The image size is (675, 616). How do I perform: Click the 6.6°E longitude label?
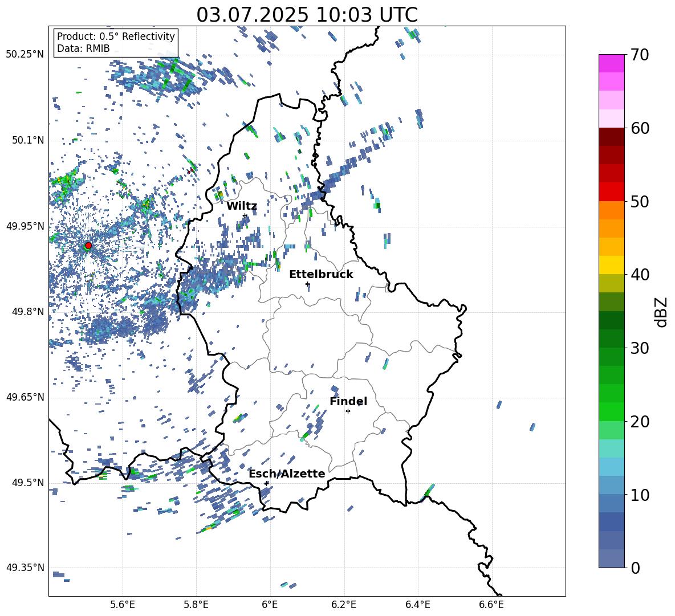point(491,605)
